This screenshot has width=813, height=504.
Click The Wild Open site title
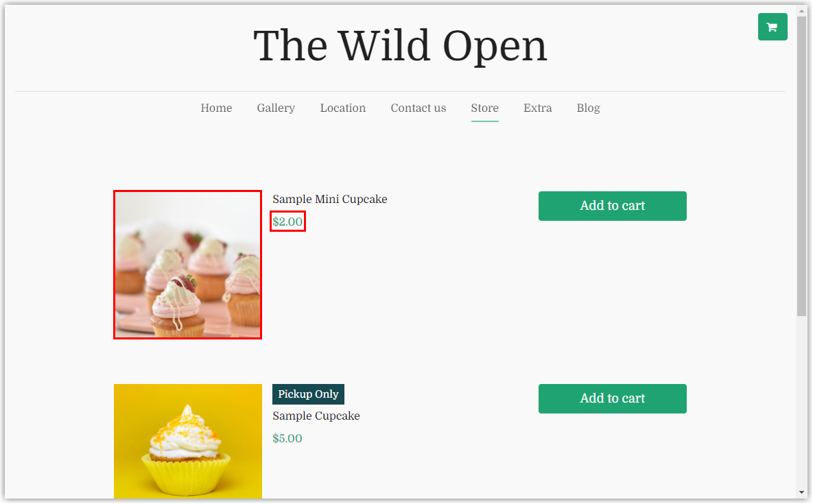click(400, 47)
